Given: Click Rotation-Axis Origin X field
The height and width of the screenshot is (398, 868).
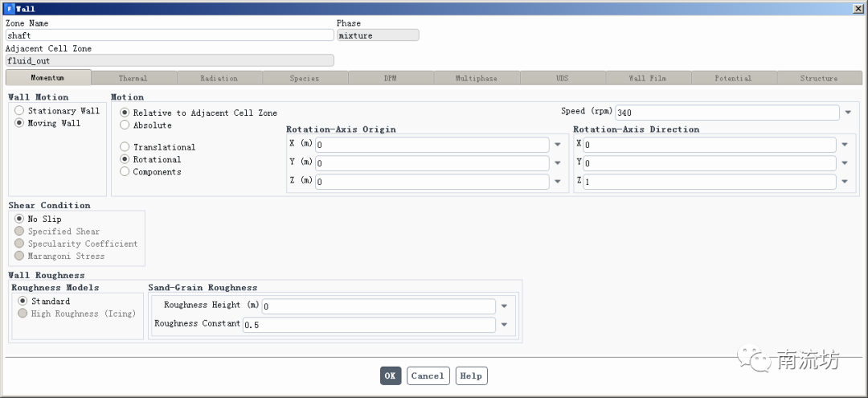Looking at the screenshot, I should tap(432, 145).
